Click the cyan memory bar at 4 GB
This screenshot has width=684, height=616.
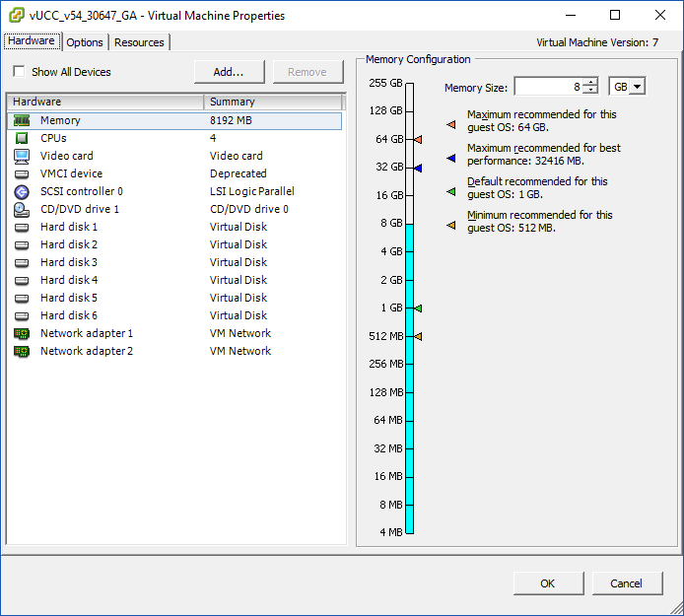click(x=410, y=251)
